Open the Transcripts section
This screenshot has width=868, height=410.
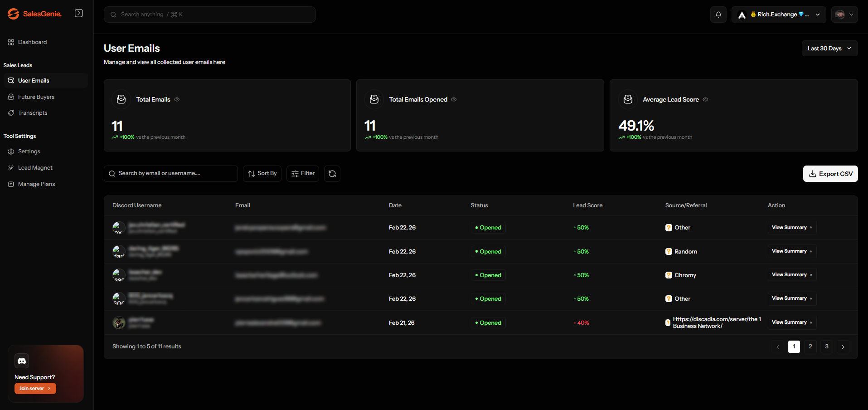pos(33,112)
